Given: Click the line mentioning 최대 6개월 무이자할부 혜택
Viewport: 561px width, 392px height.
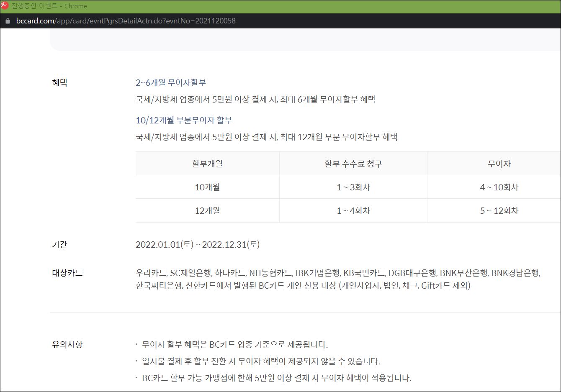Looking at the screenshot, I should 255,99.
